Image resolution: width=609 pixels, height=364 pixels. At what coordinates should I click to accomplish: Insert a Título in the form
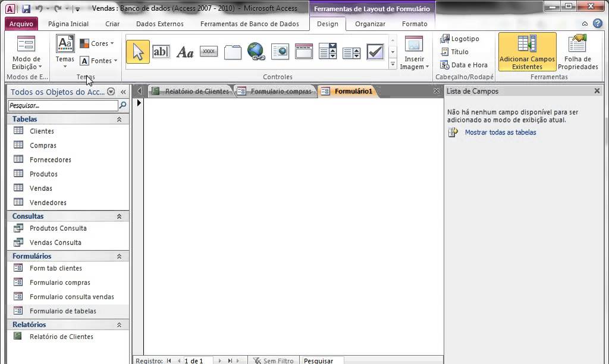pyautogui.click(x=454, y=52)
